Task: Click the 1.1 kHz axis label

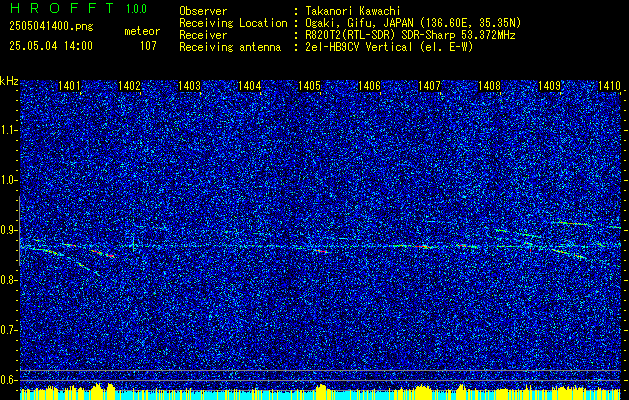Action: (8, 130)
